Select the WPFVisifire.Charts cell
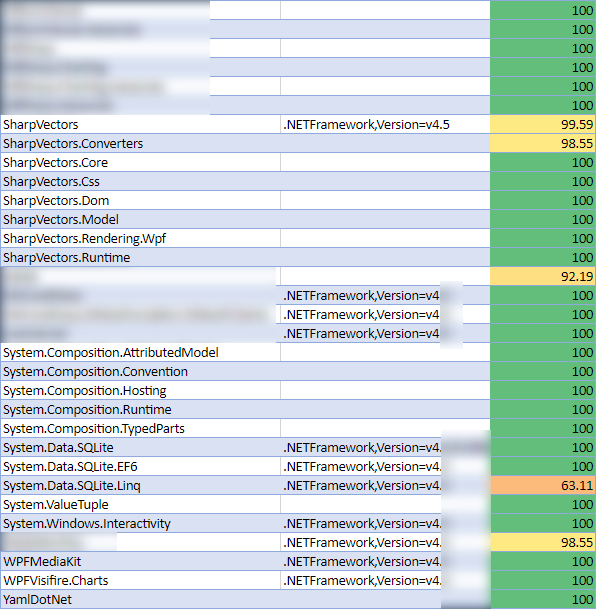The height and width of the screenshot is (609, 596). [x=141, y=581]
